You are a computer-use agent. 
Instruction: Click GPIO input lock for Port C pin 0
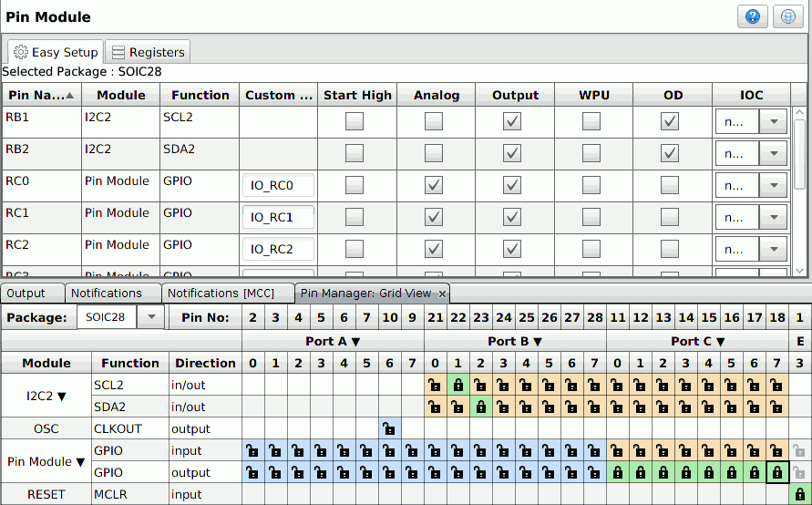tap(617, 450)
